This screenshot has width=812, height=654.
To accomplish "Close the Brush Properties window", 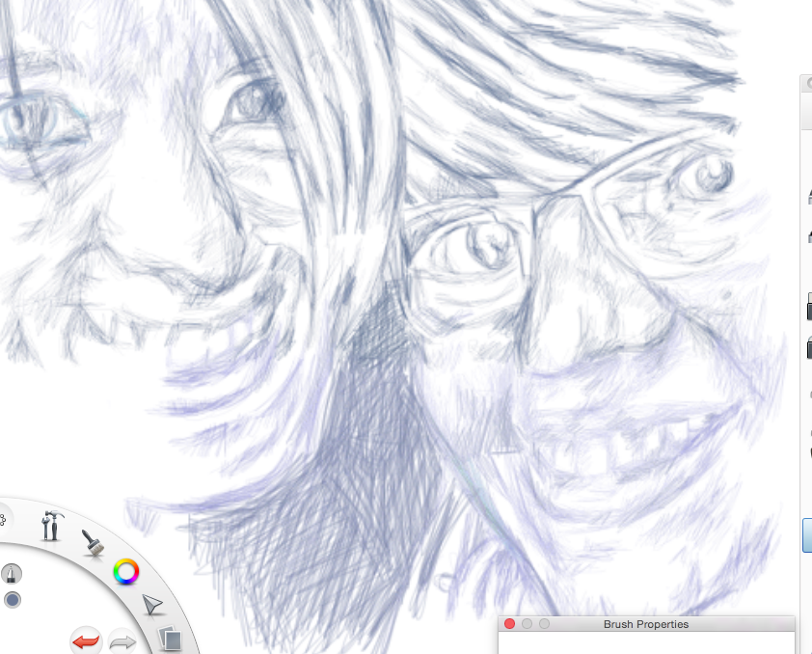I will coord(508,624).
